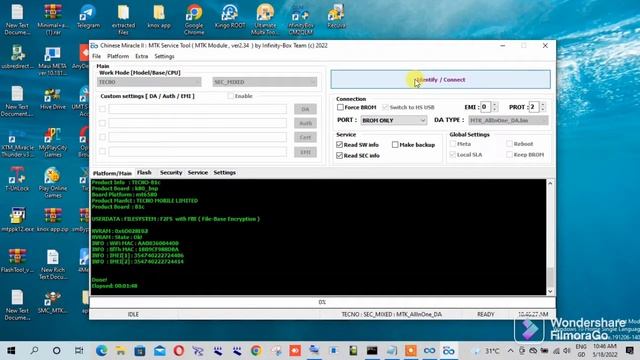Viewport: 640px width, 360px height.
Task: Show hidden system tray icons
Action: click(x=510, y=351)
